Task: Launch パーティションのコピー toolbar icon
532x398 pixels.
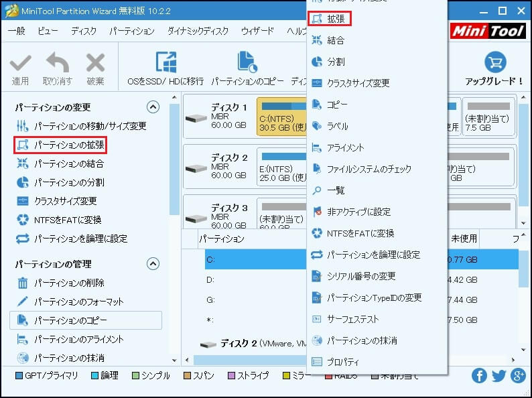Action: point(247,62)
